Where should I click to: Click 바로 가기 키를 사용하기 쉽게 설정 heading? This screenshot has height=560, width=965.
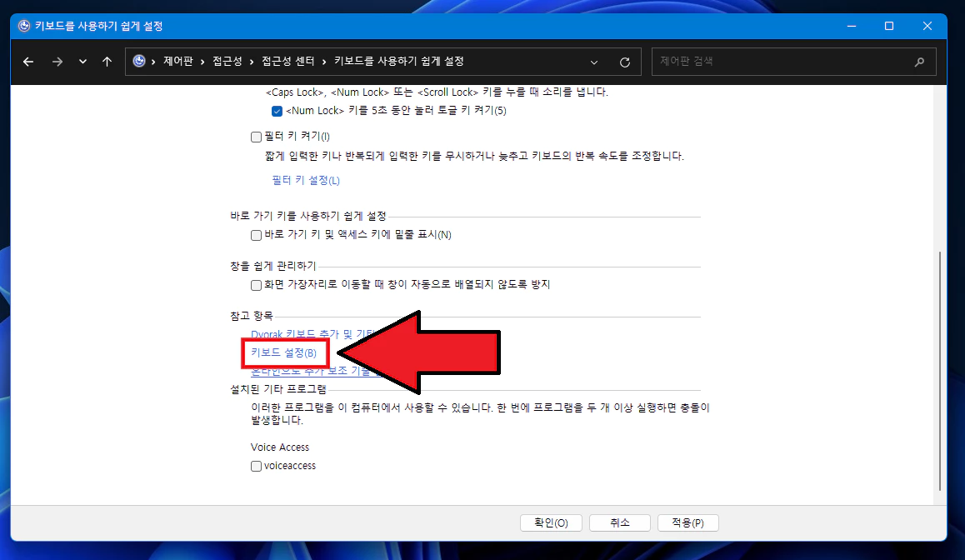tap(307, 216)
